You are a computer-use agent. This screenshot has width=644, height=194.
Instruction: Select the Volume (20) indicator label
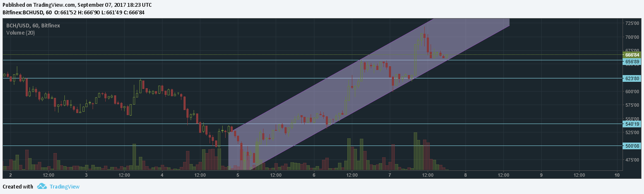20,32
